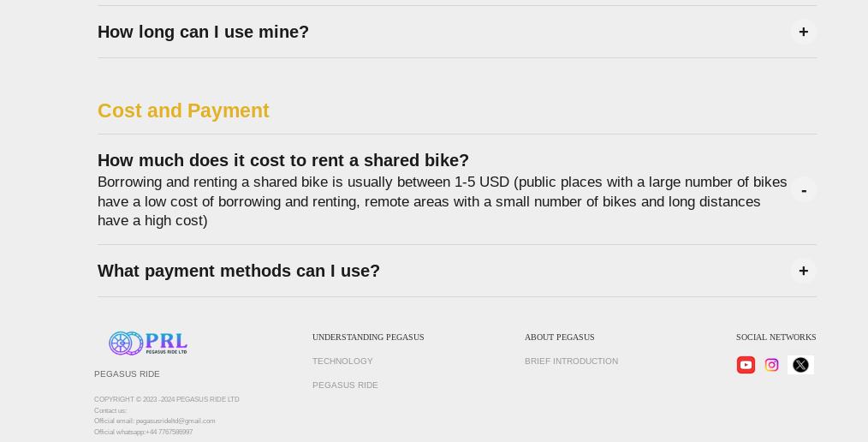The width and height of the screenshot is (868, 442).
Task: Open the TECHNOLOGY footer link
Action: [x=342, y=361]
